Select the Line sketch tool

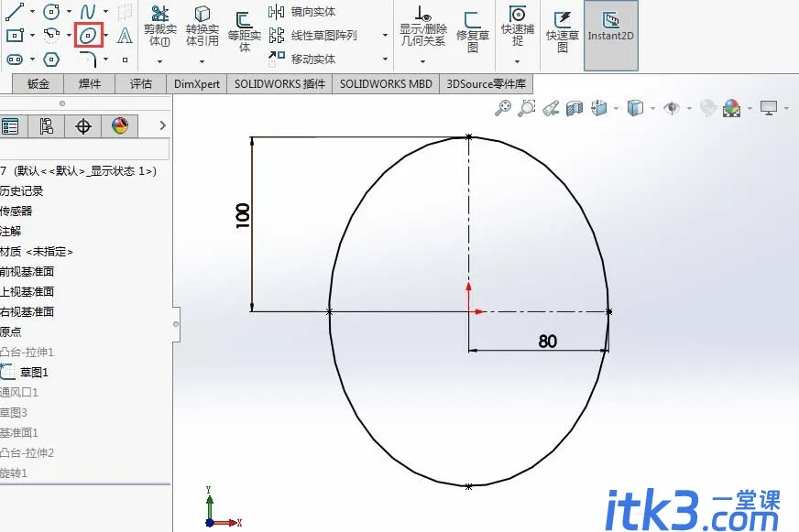pyautogui.click(x=15, y=11)
